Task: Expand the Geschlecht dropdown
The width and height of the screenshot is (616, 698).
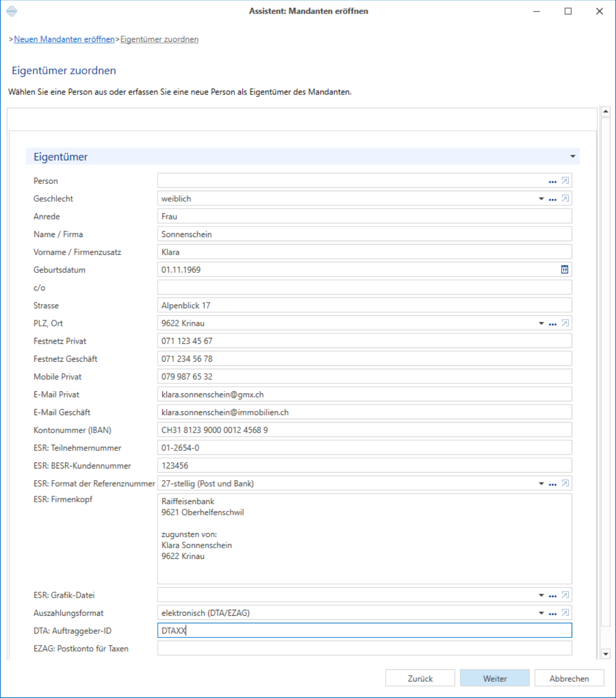Action: click(x=541, y=199)
